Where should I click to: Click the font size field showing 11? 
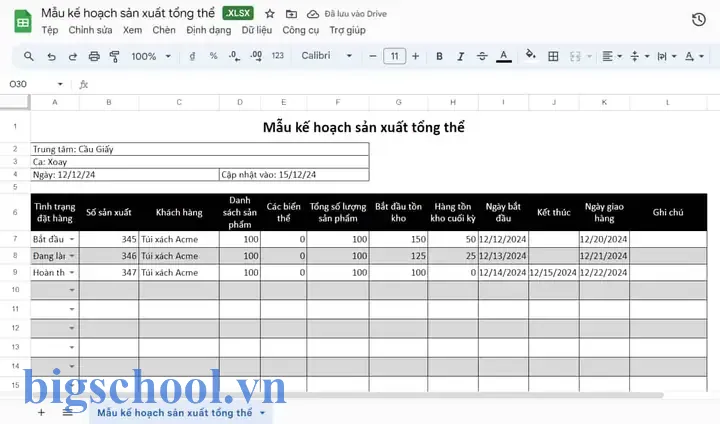(x=394, y=56)
